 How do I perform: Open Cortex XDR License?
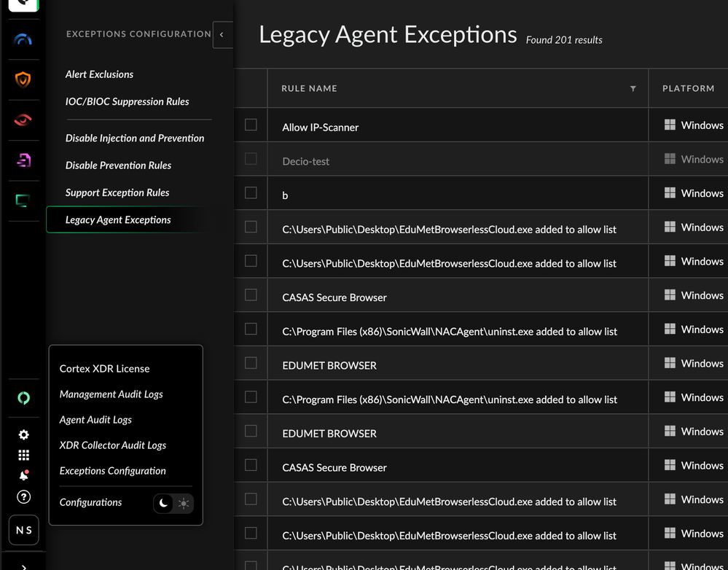(x=104, y=368)
